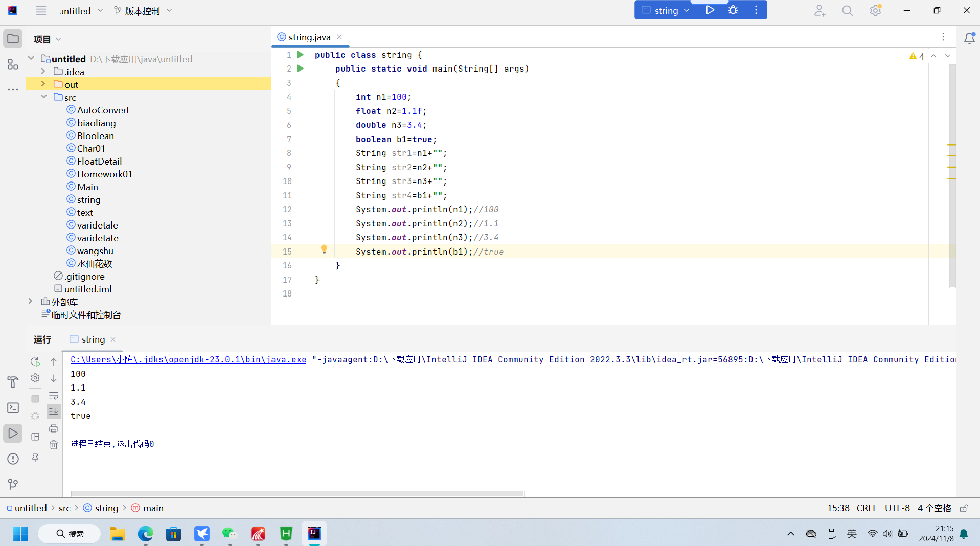
Task: Clear console output with trash icon
Action: [x=54, y=445]
